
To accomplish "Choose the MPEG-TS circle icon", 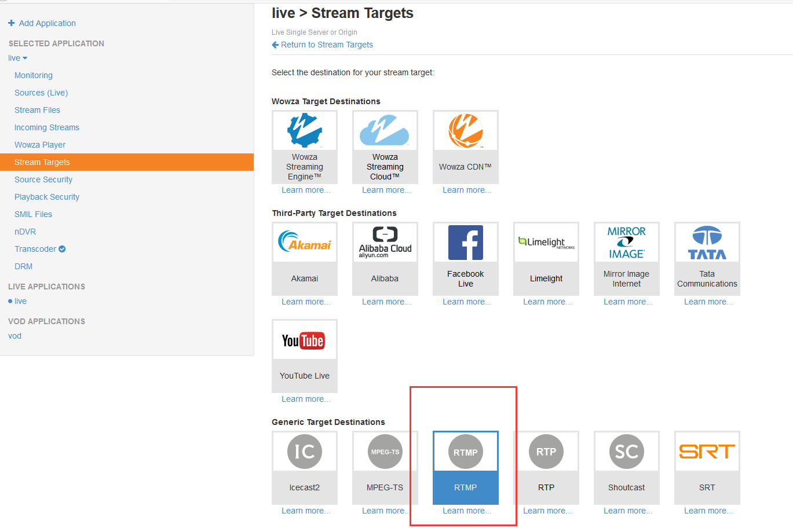I will coord(385,452).
